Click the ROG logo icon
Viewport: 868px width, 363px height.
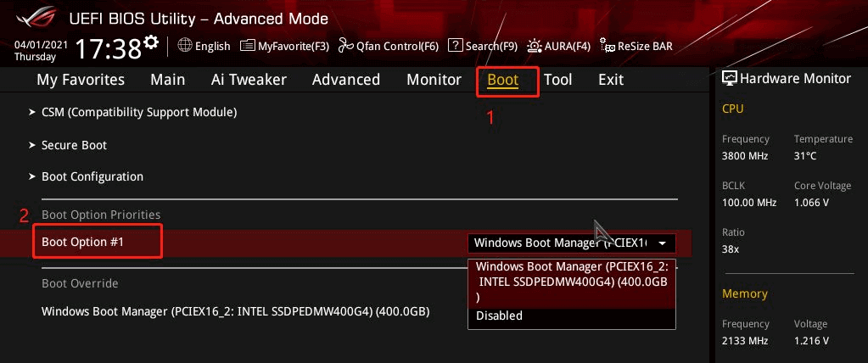coord(36,17)
